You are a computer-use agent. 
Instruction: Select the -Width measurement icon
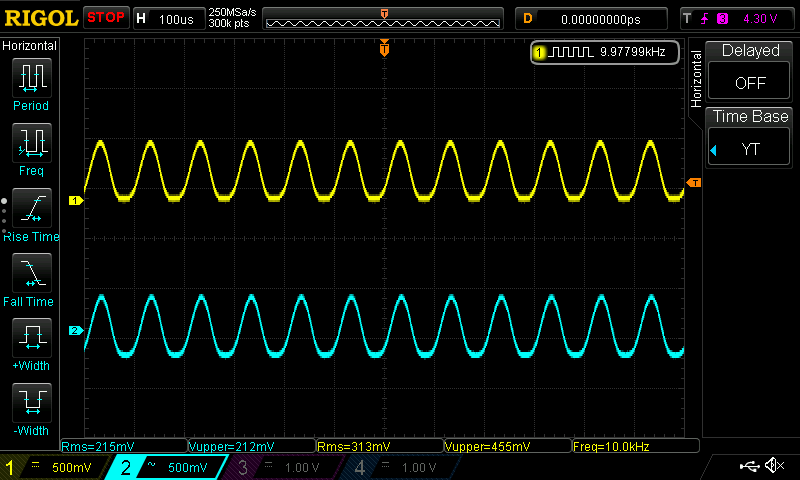(31, 403)
